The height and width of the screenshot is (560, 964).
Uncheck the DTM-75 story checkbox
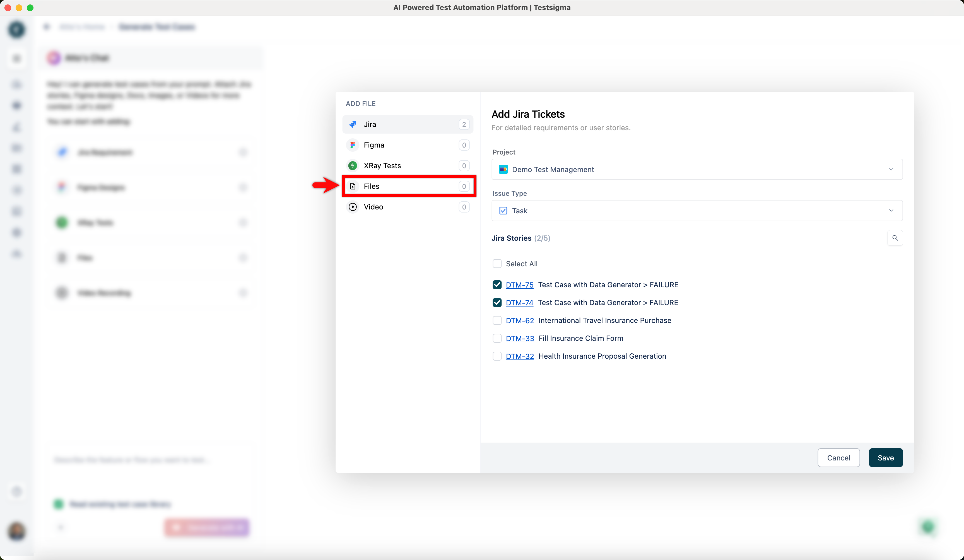[497, 284]
